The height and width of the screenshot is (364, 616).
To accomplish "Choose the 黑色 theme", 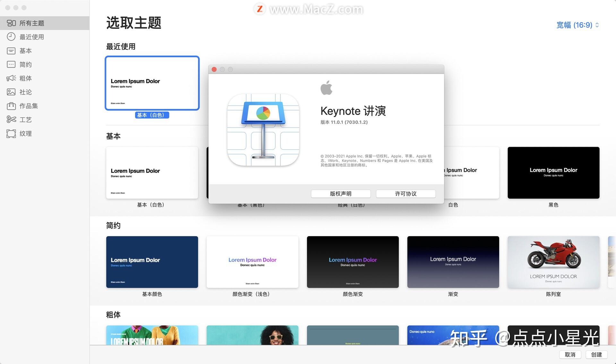I will [x=553, y=172].
